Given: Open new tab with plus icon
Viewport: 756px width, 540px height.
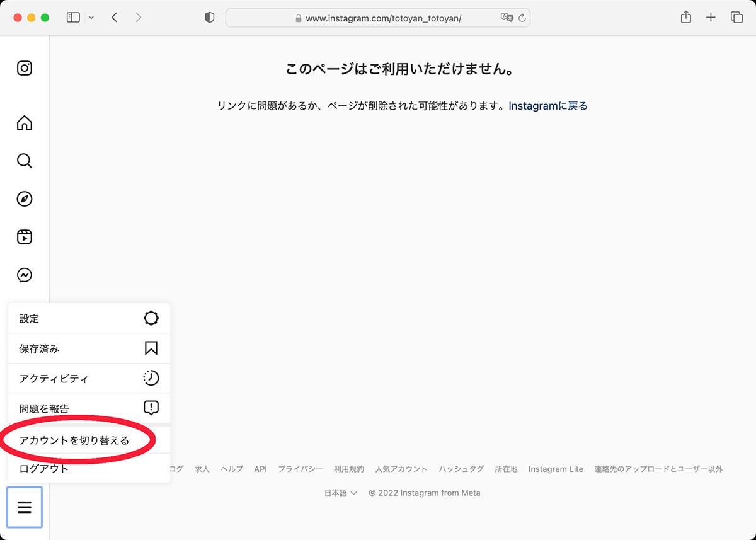Looking at the screenshot, I should pos(711,18).
